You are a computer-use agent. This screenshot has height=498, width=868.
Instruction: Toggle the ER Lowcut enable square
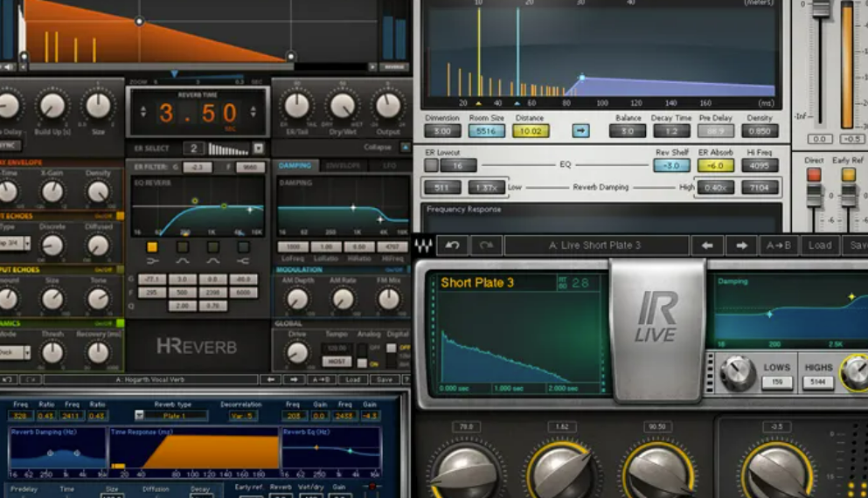(431, 165)
